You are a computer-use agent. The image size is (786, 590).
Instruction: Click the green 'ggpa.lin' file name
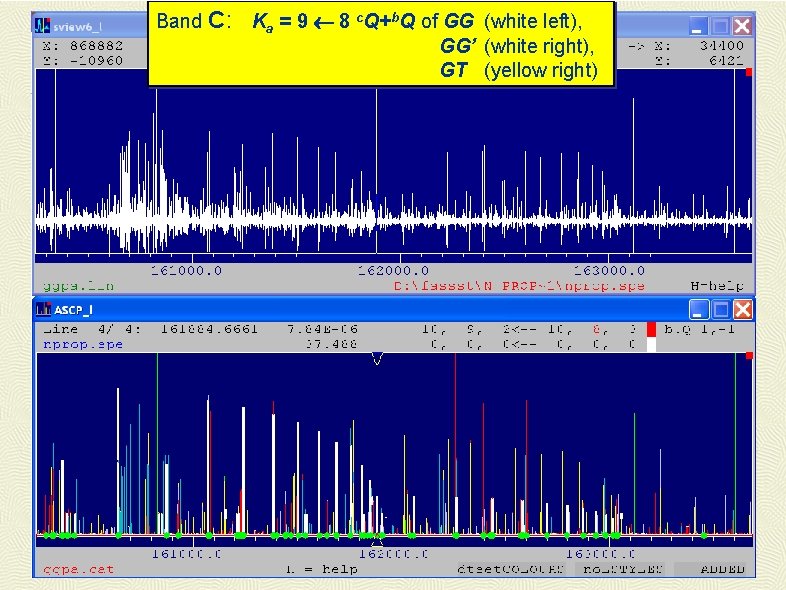(79, 286)
